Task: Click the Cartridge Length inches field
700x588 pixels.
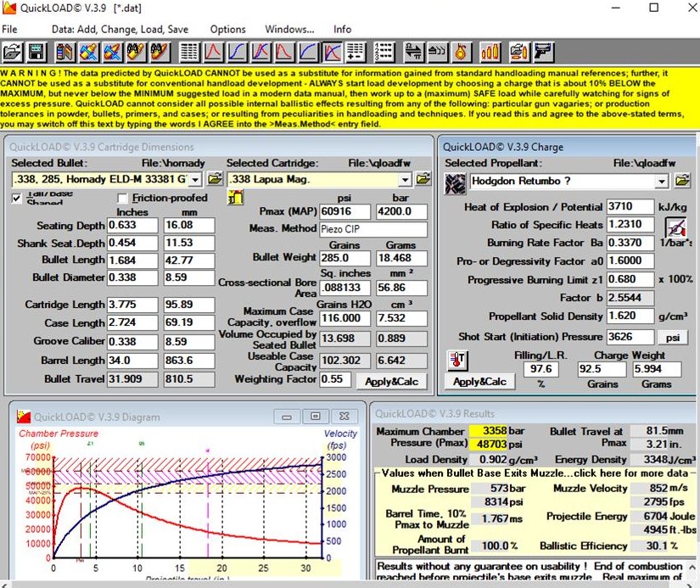Action: point(132,305)
